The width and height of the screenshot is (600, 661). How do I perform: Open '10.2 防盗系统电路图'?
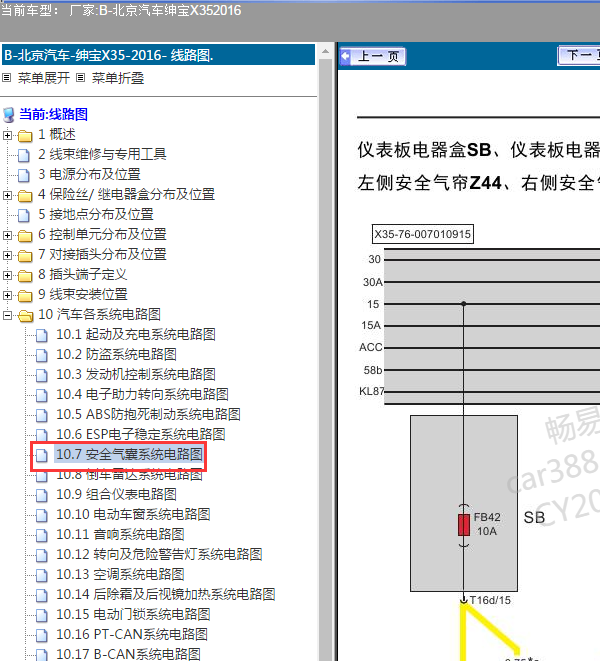(116, 354)
